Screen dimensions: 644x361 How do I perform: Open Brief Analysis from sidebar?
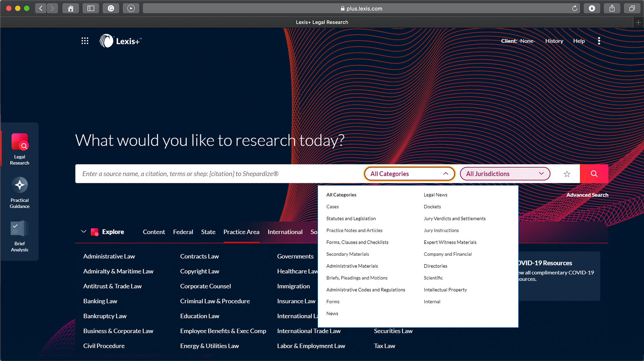pyautogui.click(x=20, y=236)
